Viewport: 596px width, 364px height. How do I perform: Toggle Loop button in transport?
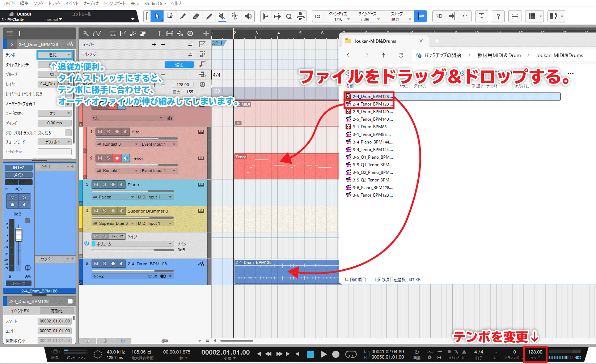(x=351, y=354)
